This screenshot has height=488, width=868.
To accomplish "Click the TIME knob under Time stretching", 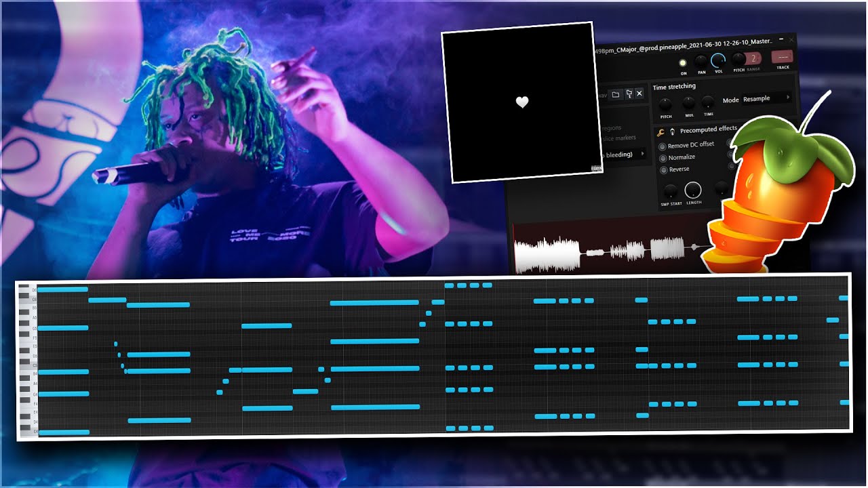I will click(708, 102).
